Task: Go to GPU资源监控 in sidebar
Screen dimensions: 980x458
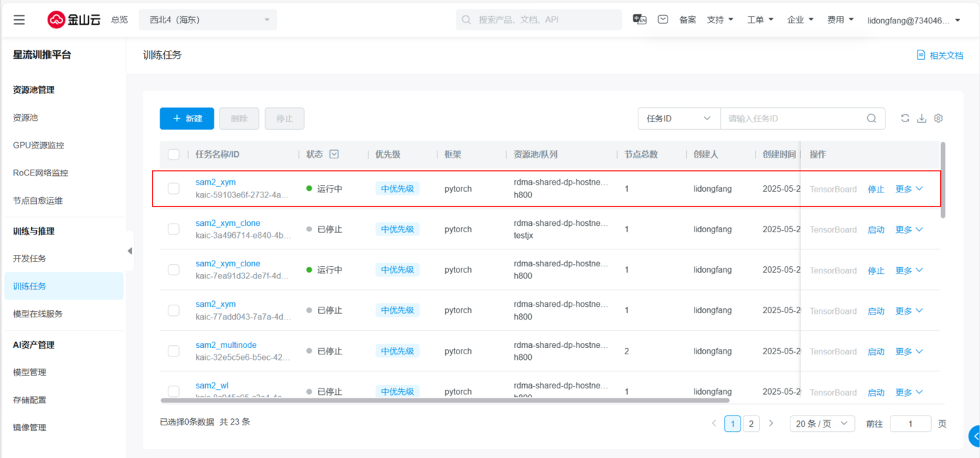Action: tap(38, 145)
